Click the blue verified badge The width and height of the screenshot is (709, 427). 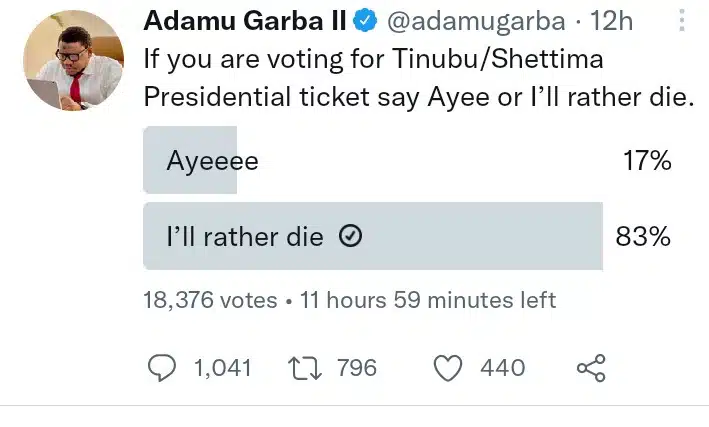coord(365,21)
